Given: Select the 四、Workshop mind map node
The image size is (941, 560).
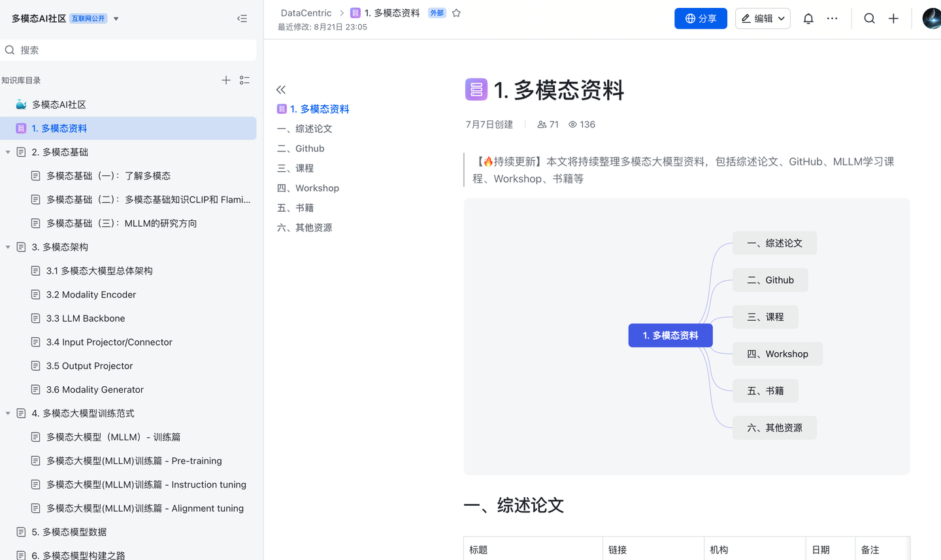Looking at the screenshot, I should click(x=777, y=354).
